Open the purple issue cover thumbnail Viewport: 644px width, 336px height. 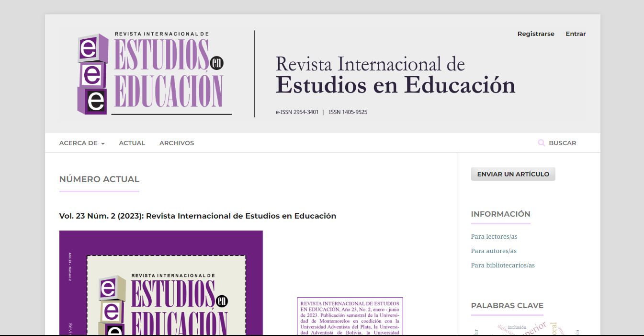coord(161,283)
